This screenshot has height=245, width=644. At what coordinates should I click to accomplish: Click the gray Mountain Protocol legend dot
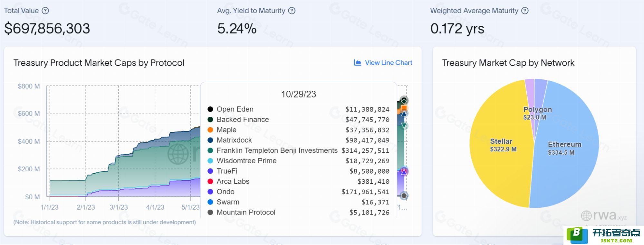pos(210,212)
